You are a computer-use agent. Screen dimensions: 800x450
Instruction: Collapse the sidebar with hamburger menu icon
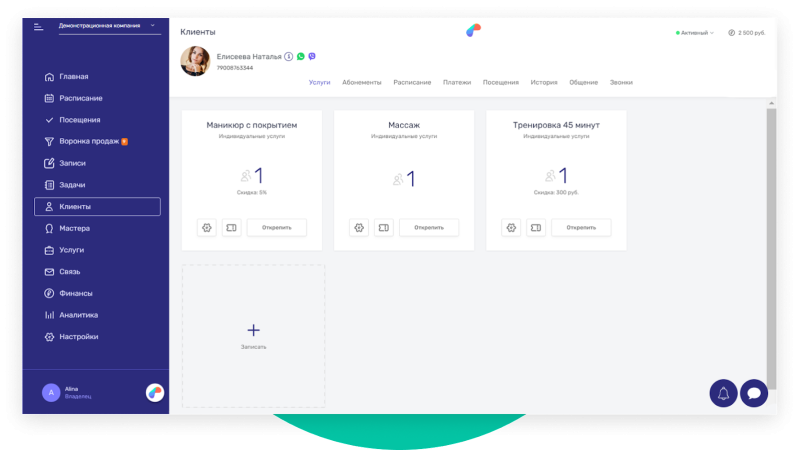click(39, 26)
